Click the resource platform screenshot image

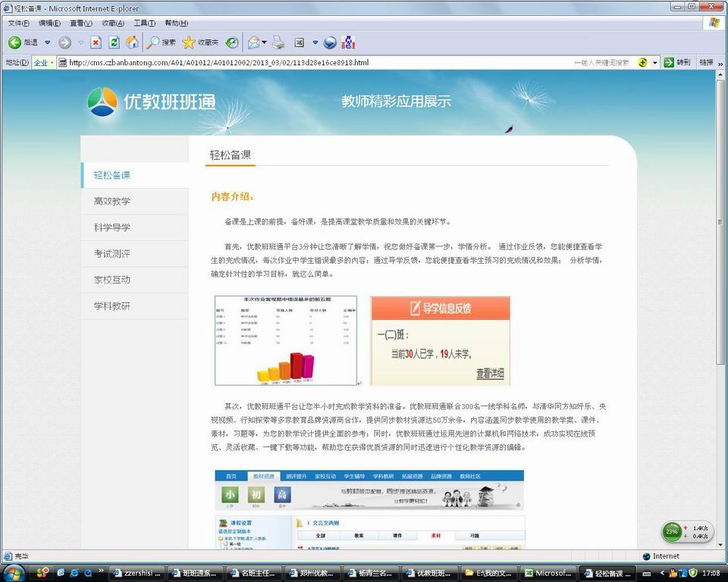click(x=369, y=509)
